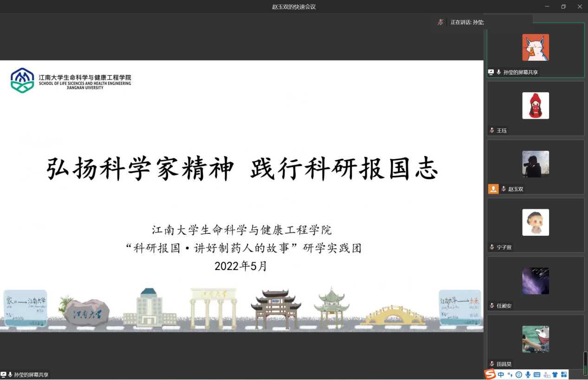Start Sogou voice input microphone

click(528, 374)
